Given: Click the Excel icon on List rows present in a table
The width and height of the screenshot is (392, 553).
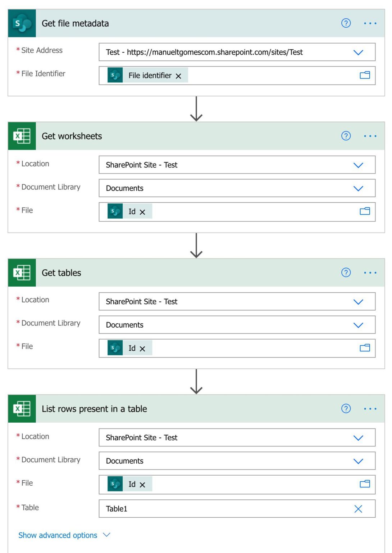Looking at the screenshot, I should click(x=22, y=409).
